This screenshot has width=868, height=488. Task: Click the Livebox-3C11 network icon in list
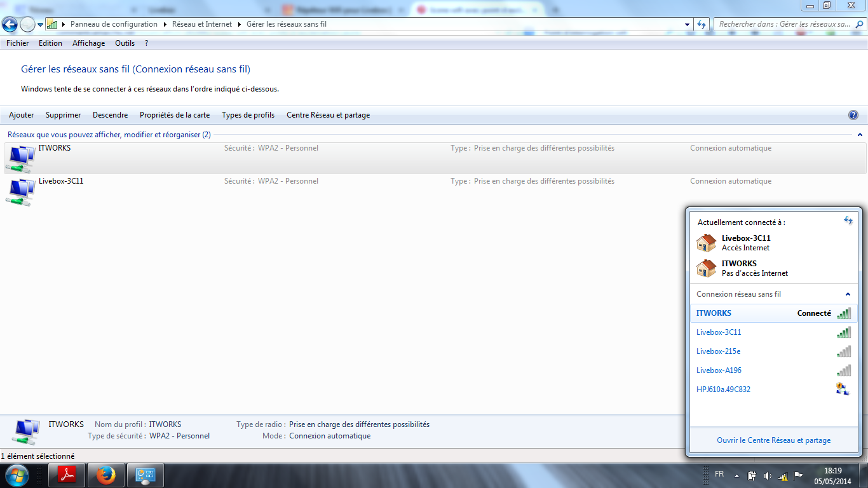[x=20, y=192]
